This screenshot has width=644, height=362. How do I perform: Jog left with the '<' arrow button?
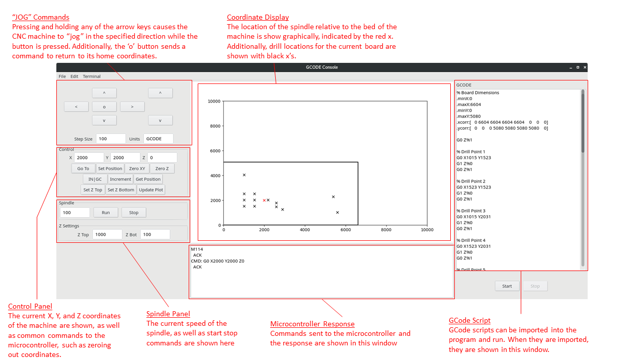pyautogui.click(x=76, y=107)
